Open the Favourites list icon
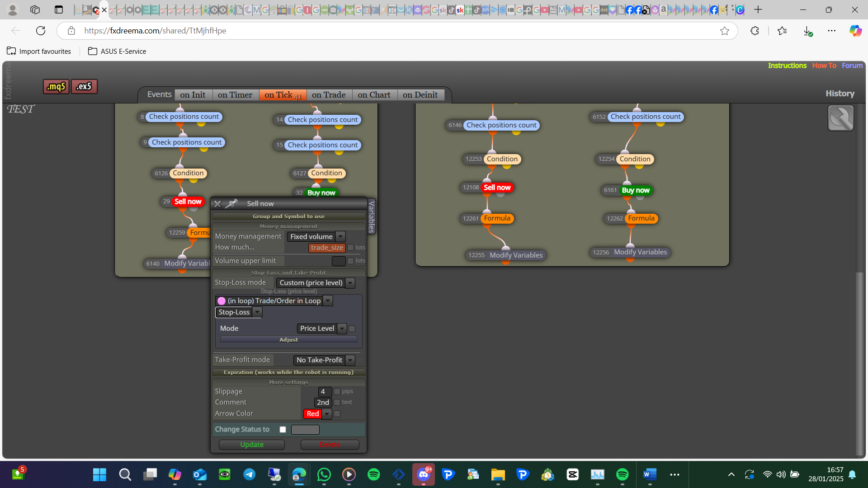 (x=782, y=31)
